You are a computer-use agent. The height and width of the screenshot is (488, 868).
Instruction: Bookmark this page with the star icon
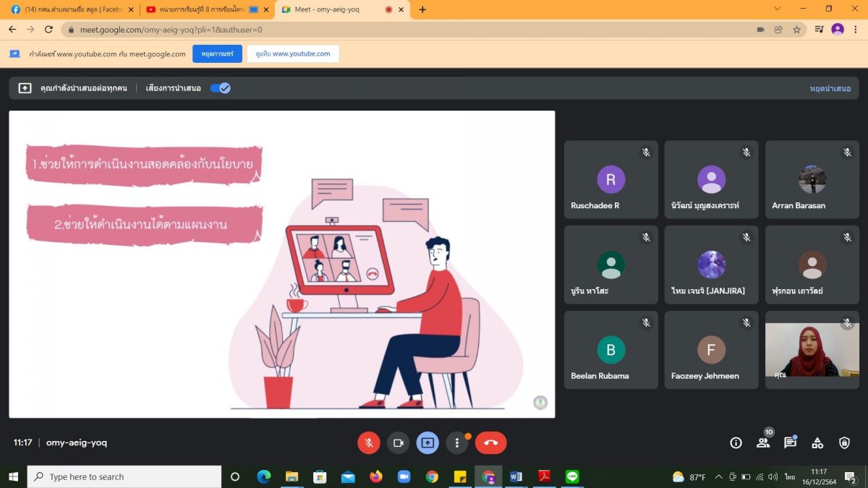click(x=796, y=30)
